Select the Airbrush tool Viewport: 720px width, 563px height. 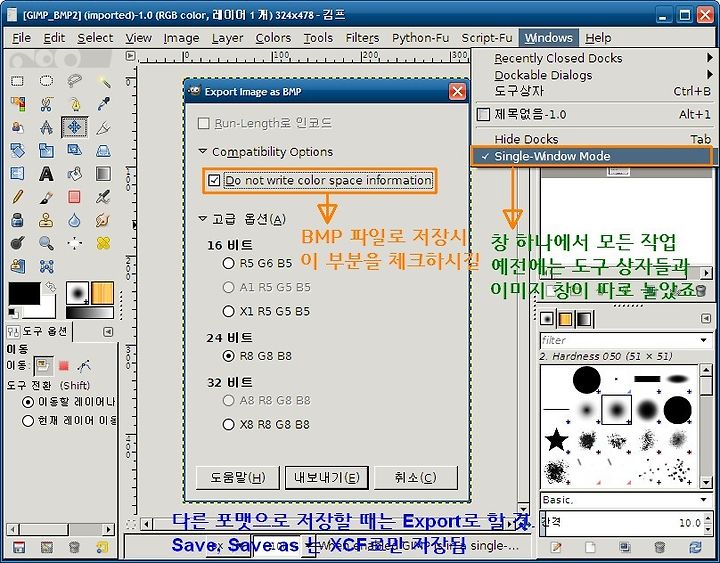(x=103, y=197)
